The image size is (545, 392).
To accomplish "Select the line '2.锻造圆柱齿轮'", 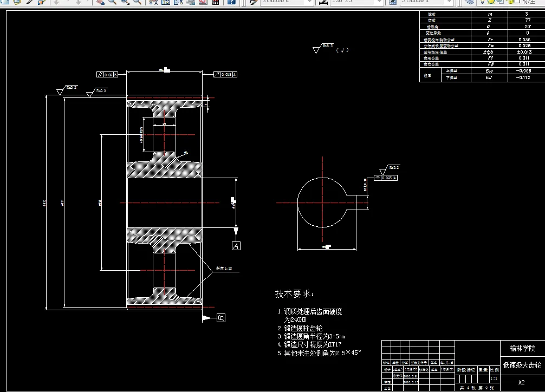I will 300,328.
